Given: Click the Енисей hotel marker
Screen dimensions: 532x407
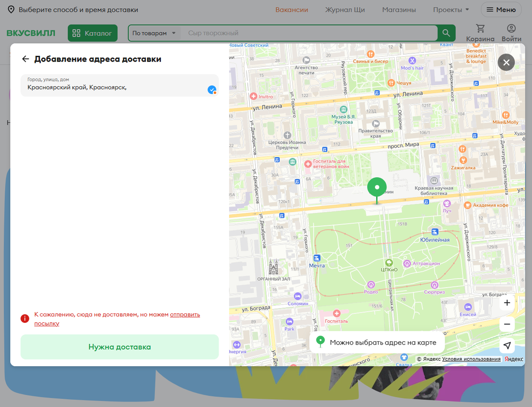Looking at the screenshot, I should click(468, 307).
